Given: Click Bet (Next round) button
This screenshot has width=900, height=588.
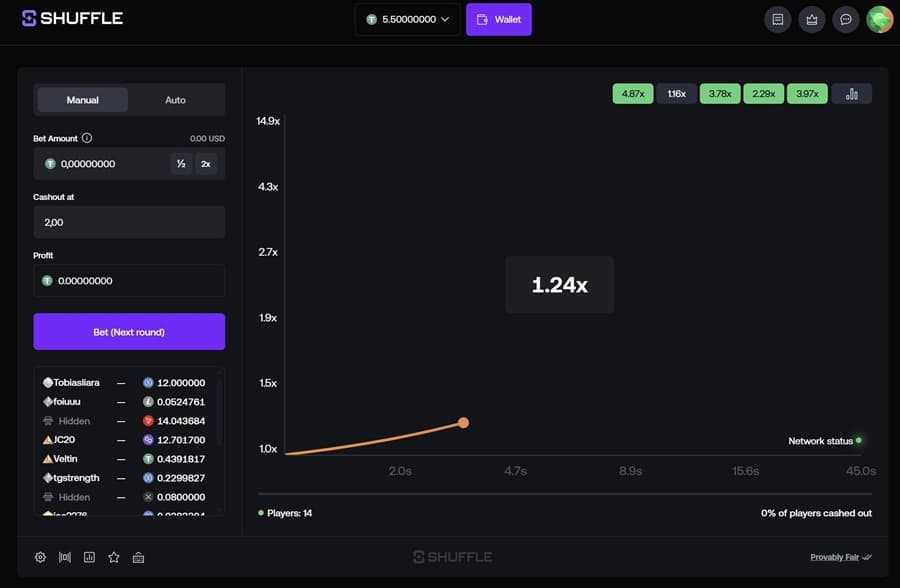Looking at the screenshot, I should tap(129, 332).
